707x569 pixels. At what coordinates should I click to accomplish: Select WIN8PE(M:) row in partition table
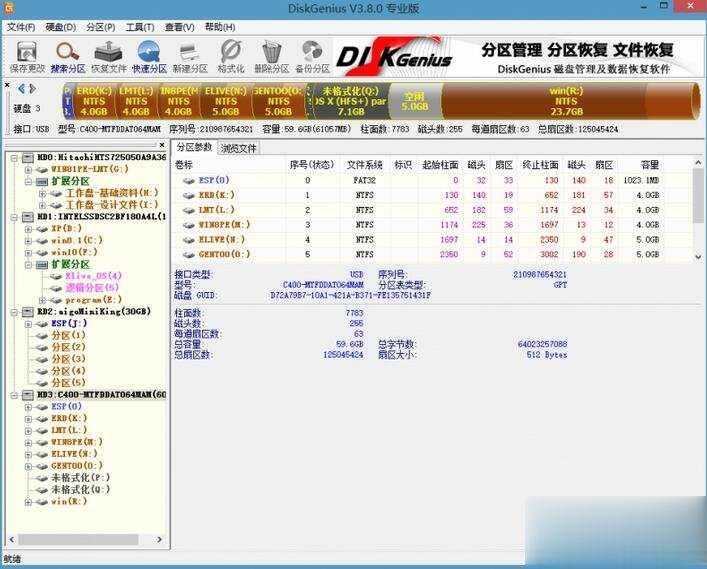(x=417, y=225)
